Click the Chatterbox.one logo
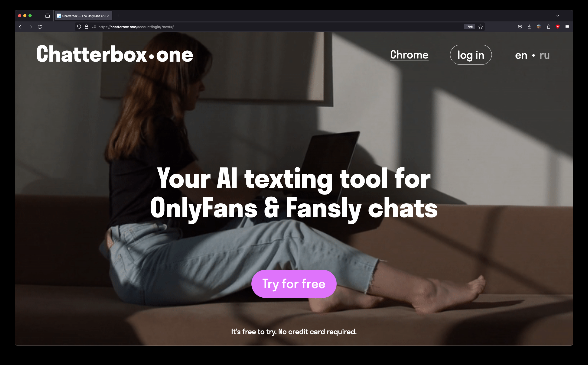The height and width of the screenshot is (365, 588). (114, 54)
